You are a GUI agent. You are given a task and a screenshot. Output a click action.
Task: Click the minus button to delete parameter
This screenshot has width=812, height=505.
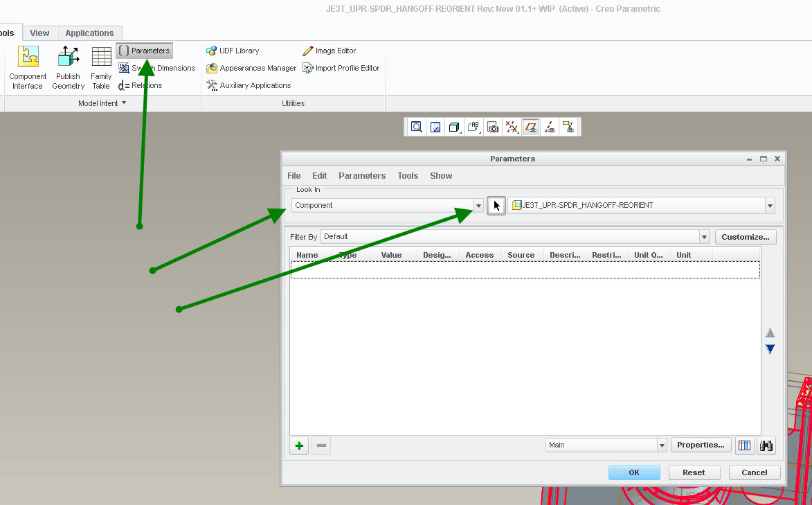click(321, 445)
